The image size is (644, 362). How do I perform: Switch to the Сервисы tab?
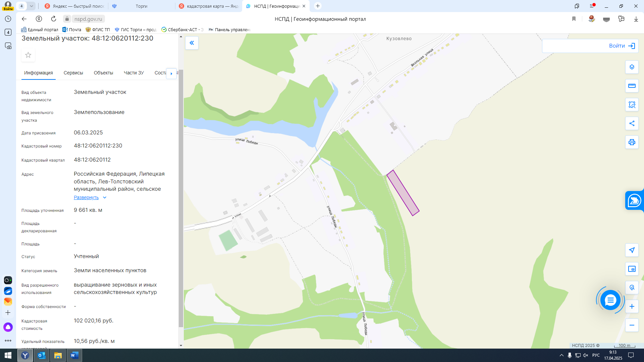(x=73, y=73)
